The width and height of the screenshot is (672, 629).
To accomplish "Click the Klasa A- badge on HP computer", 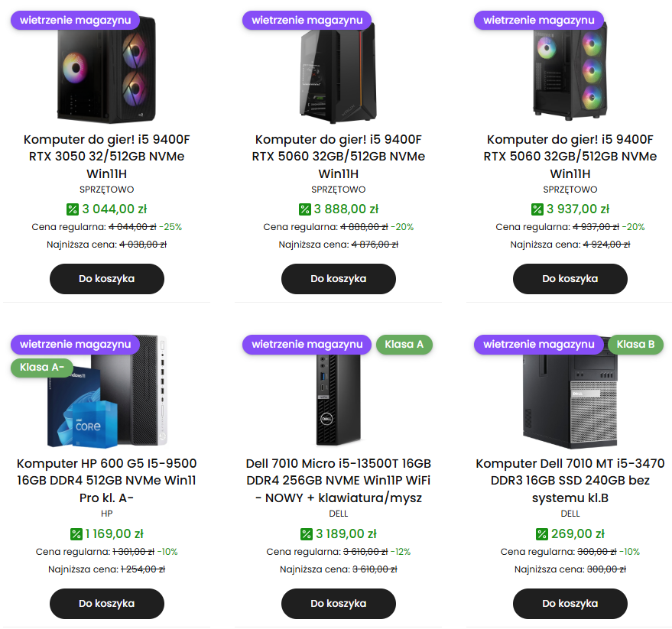I will tap(41, 368).
